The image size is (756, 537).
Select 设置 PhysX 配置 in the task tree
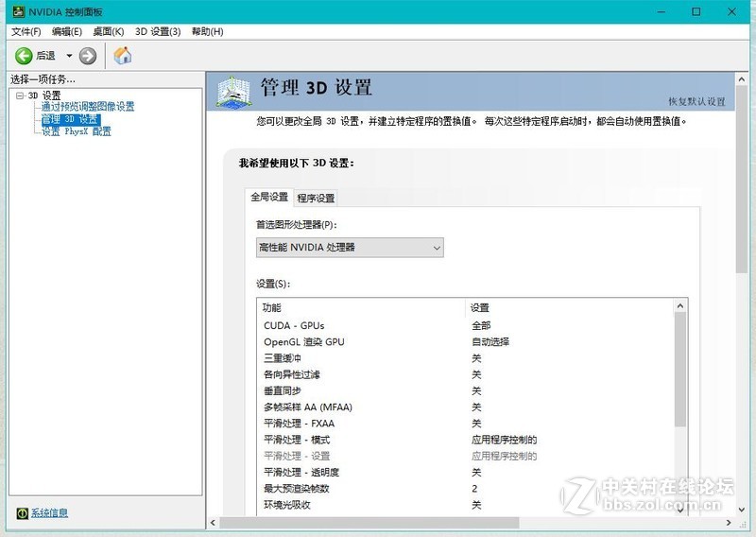[77, 131]
